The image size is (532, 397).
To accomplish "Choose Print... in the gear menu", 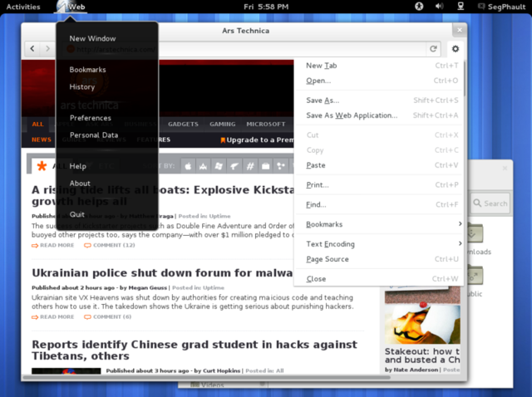I will (x=379, y=184).
